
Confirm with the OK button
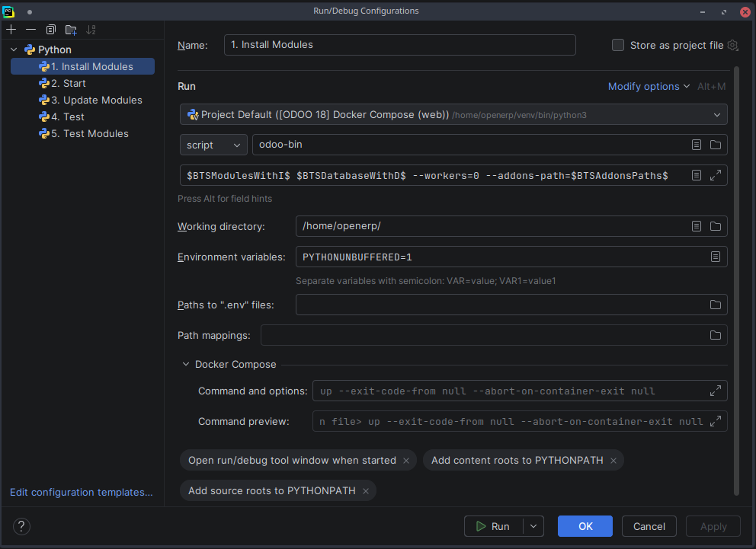(585, 526)
